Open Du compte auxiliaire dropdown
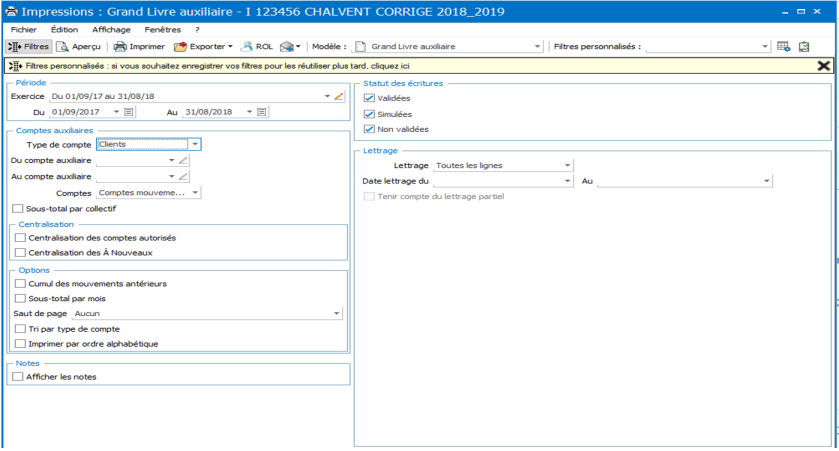Image resolution: width=839 pixels, height=451 pixels. pos(171,160)
